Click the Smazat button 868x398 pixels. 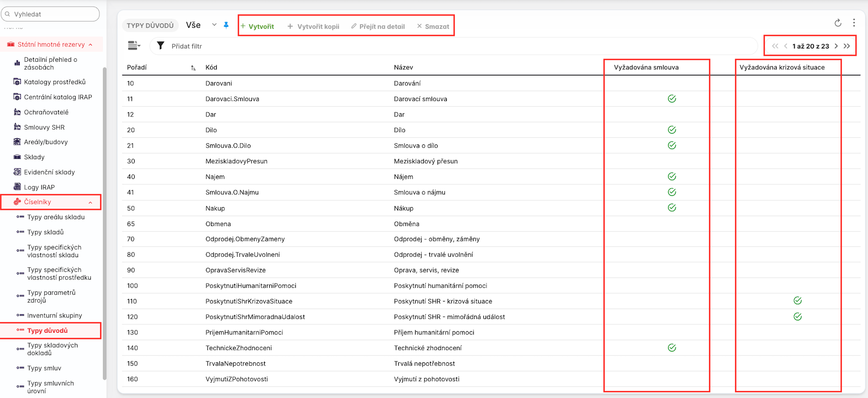click(433, 27)
